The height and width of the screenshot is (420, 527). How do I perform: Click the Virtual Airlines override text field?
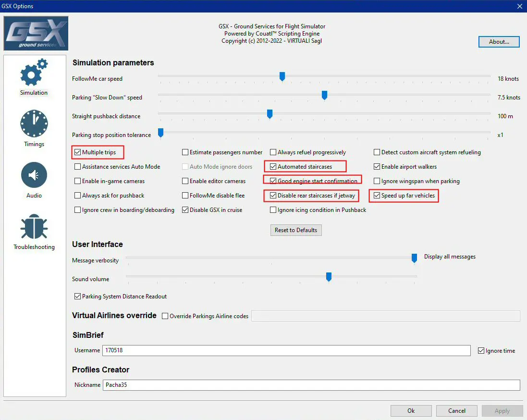pos(386,316)
